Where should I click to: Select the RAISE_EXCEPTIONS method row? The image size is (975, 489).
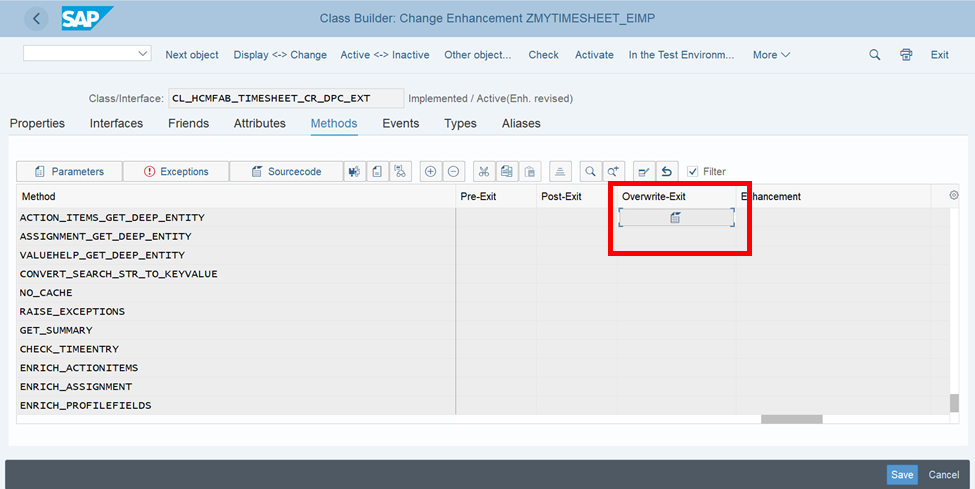[x=236, y=311]
